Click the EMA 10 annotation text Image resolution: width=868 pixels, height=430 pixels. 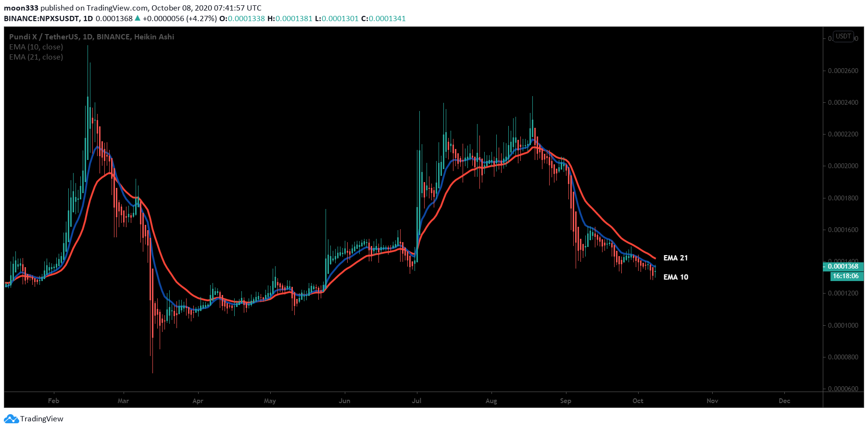tap(676, 277)
